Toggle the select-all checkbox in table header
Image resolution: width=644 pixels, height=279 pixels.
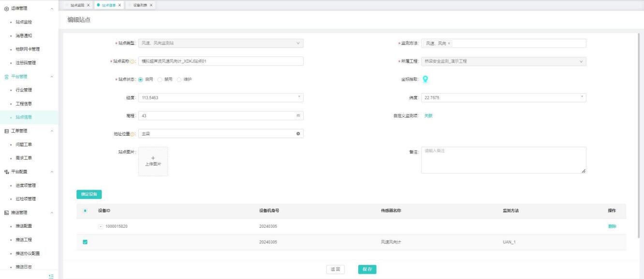[86, 210]
